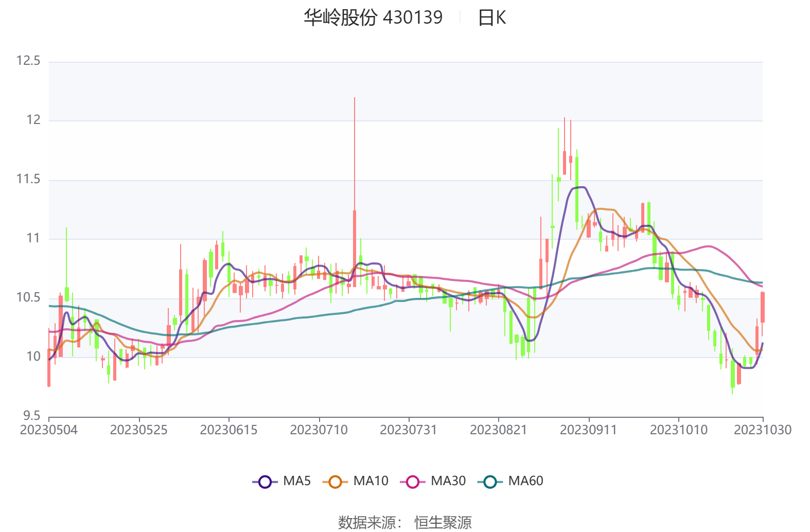This screenshot has width=810, height=532.
Task: Click the 20230504 date on the x-axis
Action: pos(49,430)
